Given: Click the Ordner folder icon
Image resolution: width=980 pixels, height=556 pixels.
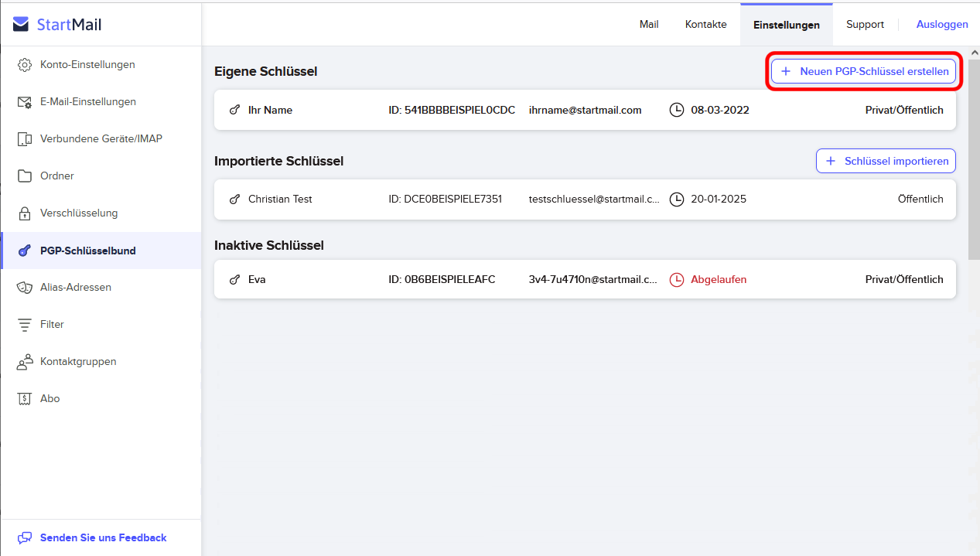Looking at the screenshot, I should (x=25, y=176).
